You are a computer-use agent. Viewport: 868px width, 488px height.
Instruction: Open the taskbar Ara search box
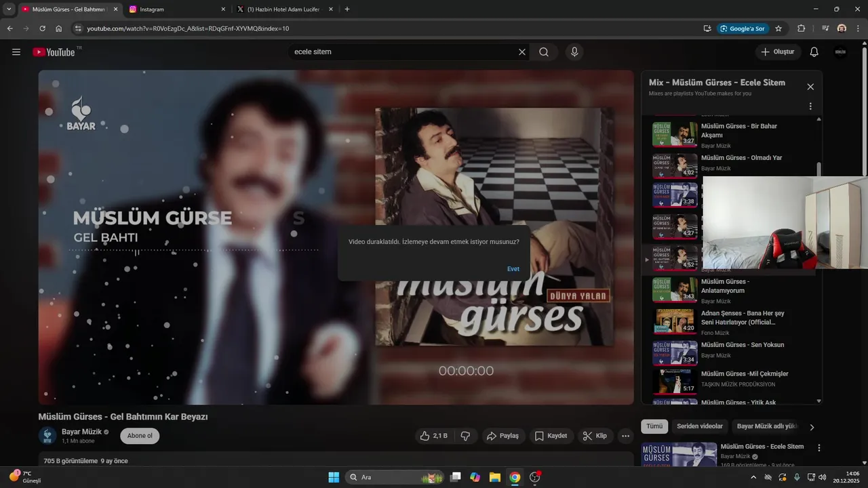(x=395, y=477)
